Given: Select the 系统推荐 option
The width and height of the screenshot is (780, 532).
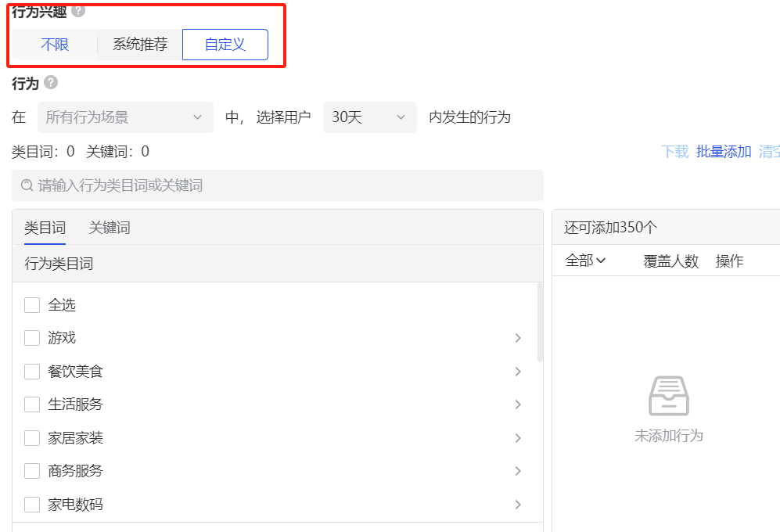Looking at the screenshot, I should click(x=140, y=45).
